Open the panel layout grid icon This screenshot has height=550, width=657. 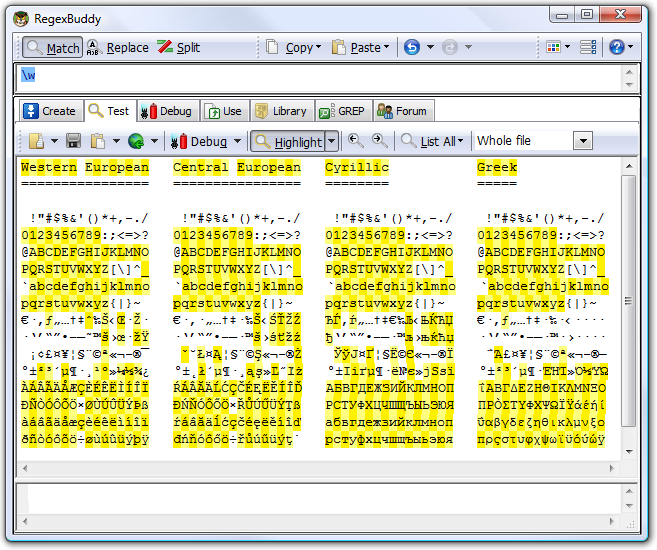click(x=554, y=47)
